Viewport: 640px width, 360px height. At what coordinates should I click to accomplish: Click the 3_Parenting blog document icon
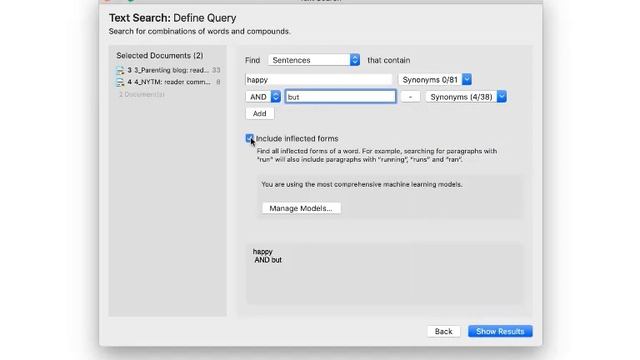click(120, 71)
